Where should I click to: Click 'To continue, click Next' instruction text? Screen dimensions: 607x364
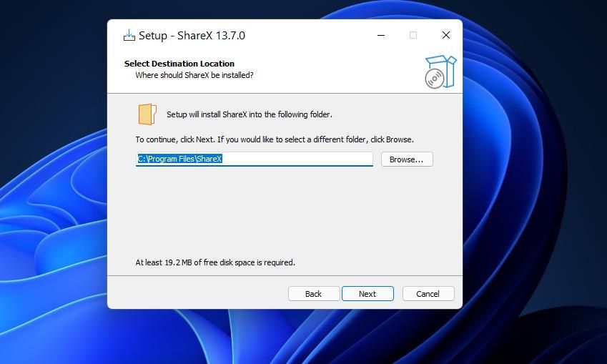(x=275, y=139)
